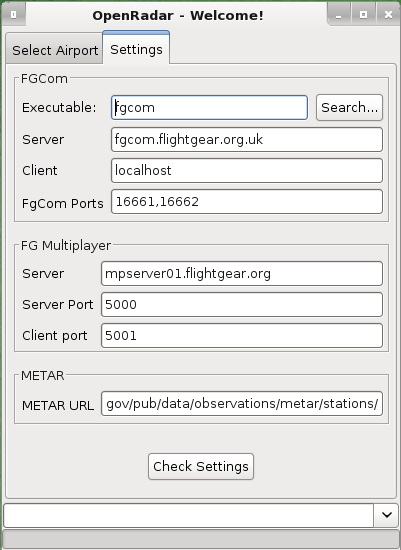
Task: Close the OpenRadar window
Action: pos(388,15)
